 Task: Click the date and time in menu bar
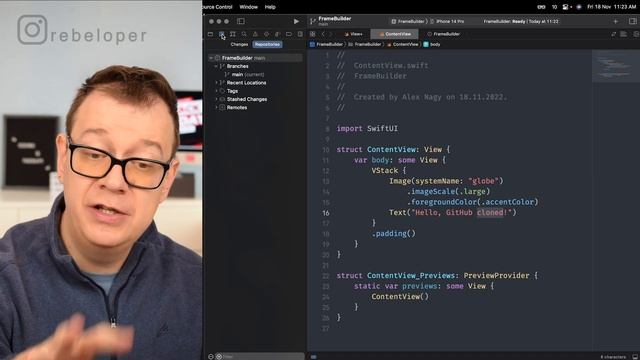coord(611,7)
